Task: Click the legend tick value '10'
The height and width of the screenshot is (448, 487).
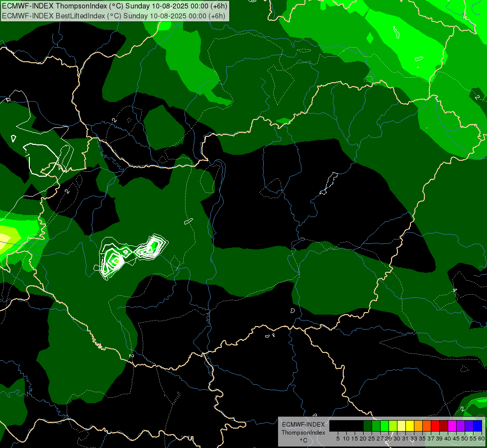Action: (346, 439)
